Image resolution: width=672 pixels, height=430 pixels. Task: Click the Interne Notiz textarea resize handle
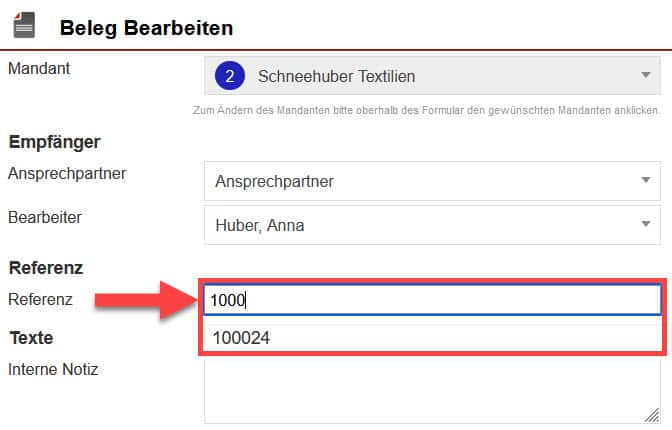click(651, 415)
